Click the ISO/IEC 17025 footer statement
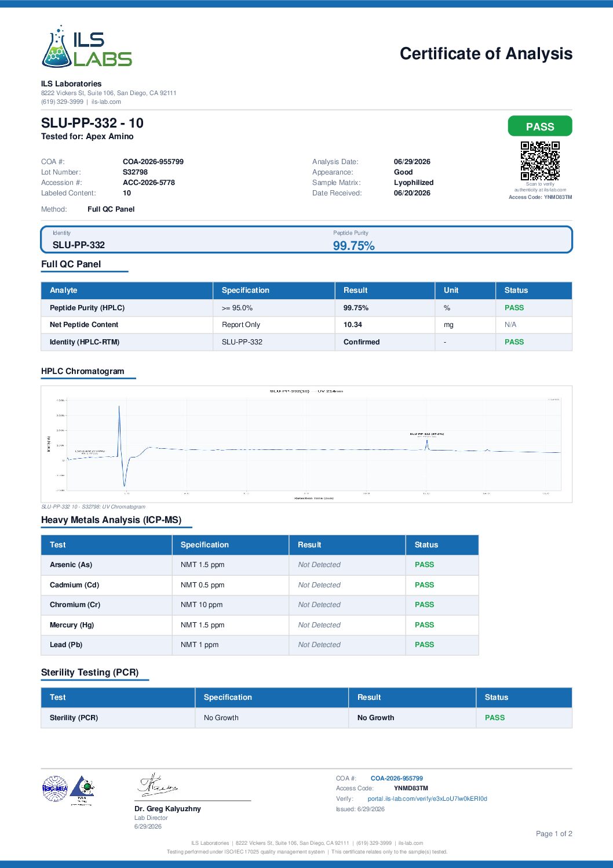Viewport: 613px width, 868px height. pos(307,852)
